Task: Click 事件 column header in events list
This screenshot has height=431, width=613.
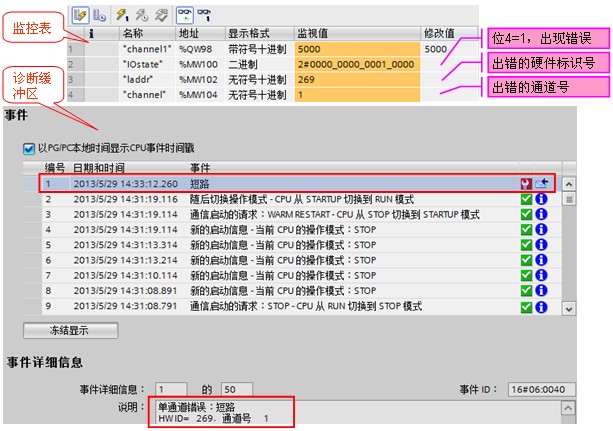Action: [x=200, y=168]
